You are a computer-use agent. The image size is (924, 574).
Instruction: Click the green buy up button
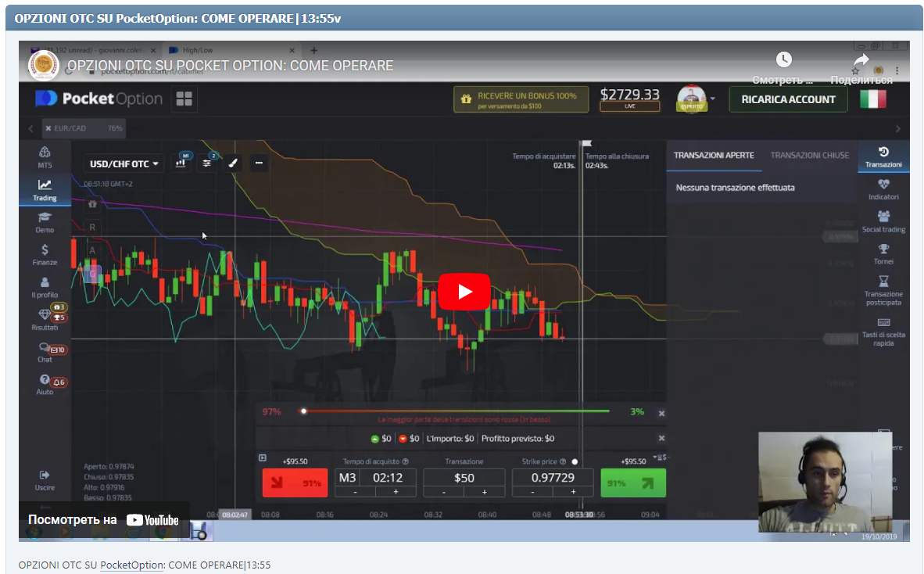point(633,483)
